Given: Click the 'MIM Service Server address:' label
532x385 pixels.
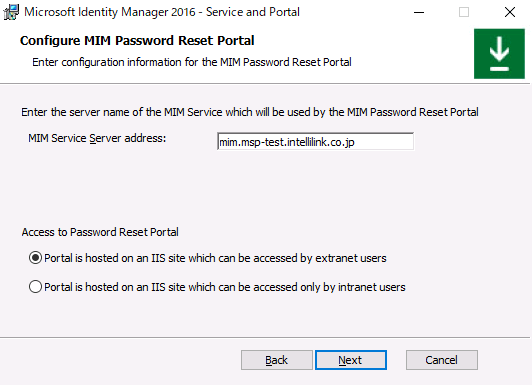Looking at the screenshot, I should 97,138.
